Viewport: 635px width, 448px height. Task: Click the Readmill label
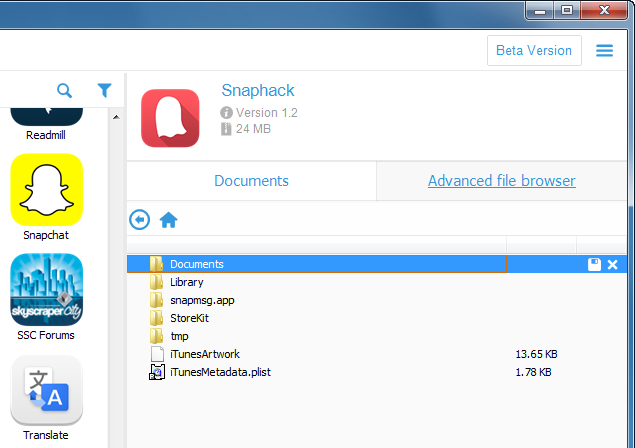46,135
